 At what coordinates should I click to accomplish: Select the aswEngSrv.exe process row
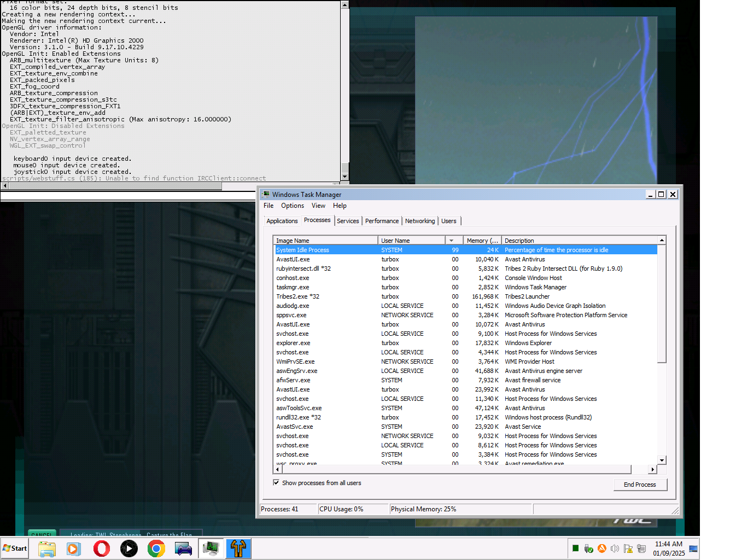point(465,371)
